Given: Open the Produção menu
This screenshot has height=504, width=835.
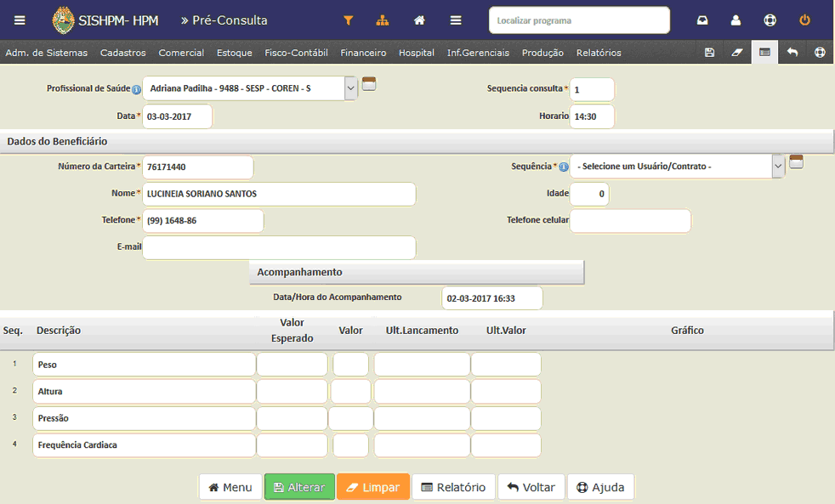Looking at the screenshot, I should click(x=542, y=53).
